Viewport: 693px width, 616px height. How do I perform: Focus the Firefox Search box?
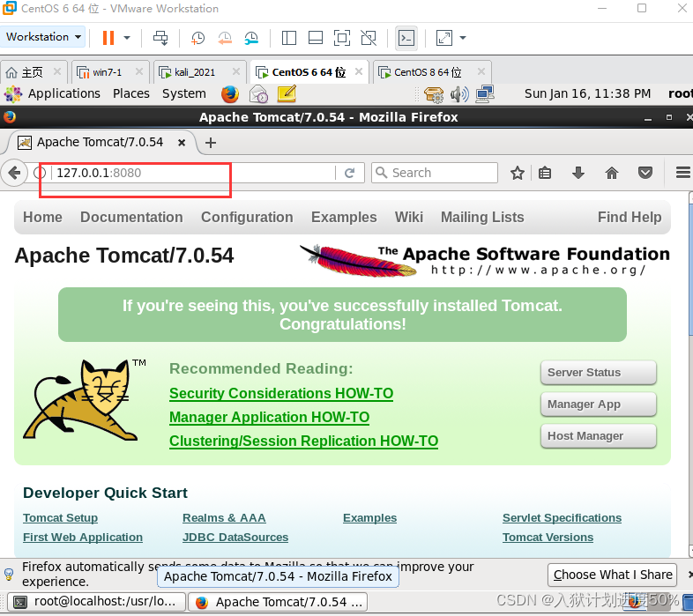point(435,173)
